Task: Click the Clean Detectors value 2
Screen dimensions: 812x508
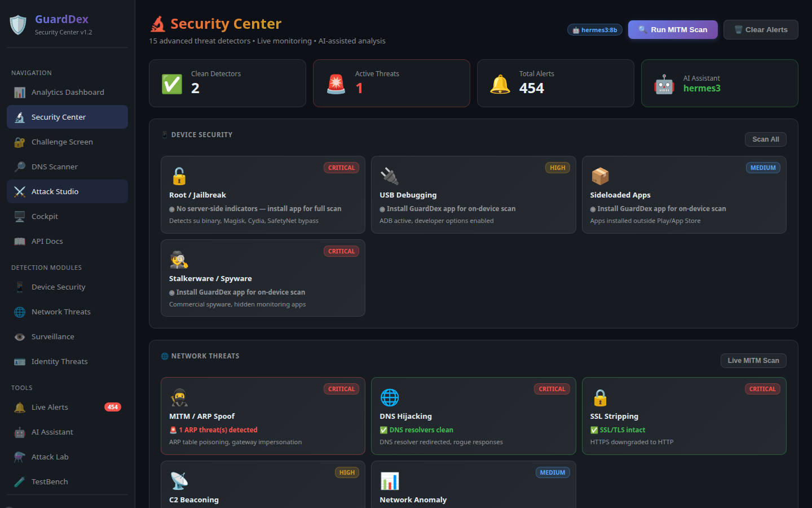Action: [x=195, y=88]
